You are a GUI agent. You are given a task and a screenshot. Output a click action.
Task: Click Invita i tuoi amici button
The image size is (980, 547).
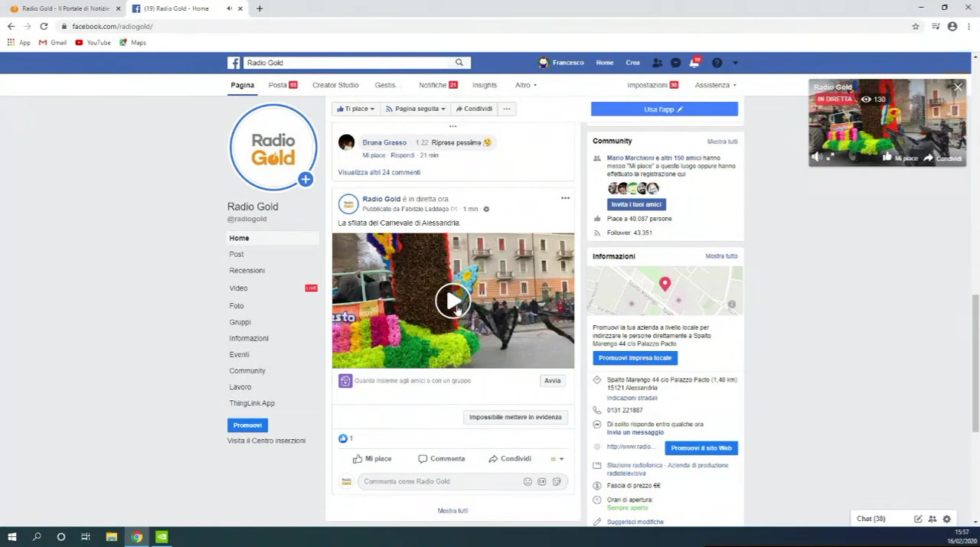pyautogui.click(x=636, y=204)
